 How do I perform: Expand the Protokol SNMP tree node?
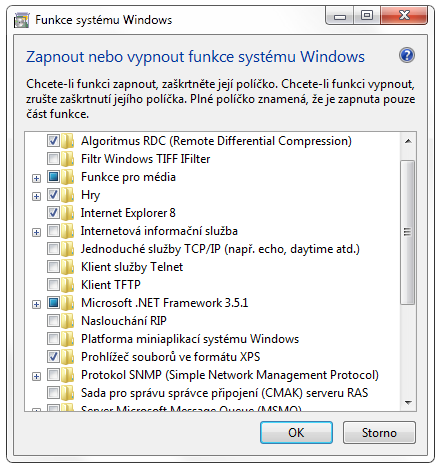click(x=36, y=376)
